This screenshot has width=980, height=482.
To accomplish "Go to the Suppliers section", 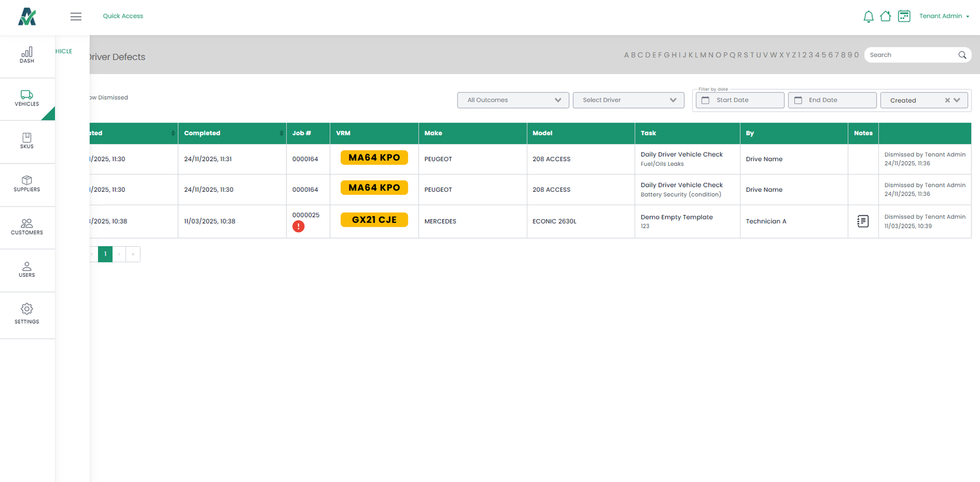I will [27, 184].
